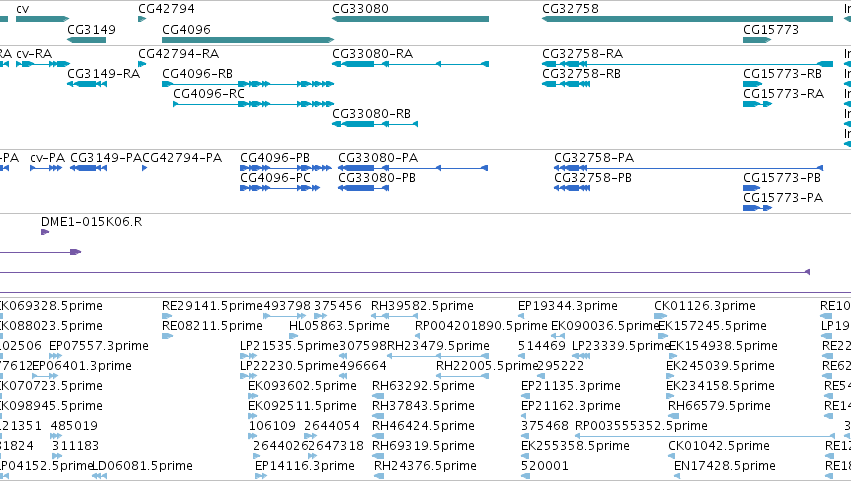Click EST EP14116.3prime
Viewport: 851px width, 481px height.
pyautogui.click(x=261, y=476)
